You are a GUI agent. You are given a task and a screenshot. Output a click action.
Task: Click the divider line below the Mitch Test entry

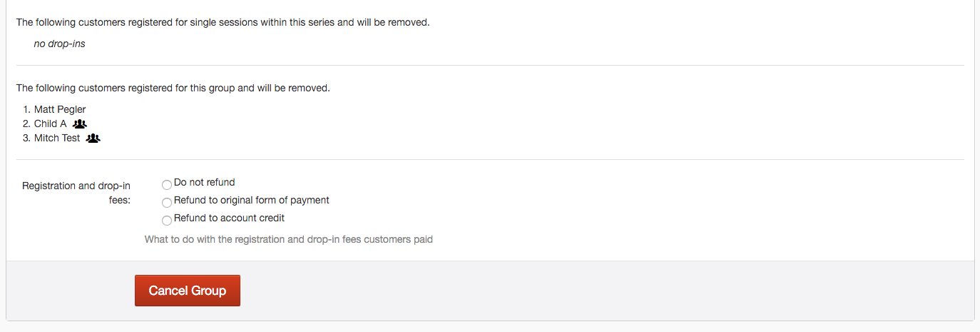point(490,160)
